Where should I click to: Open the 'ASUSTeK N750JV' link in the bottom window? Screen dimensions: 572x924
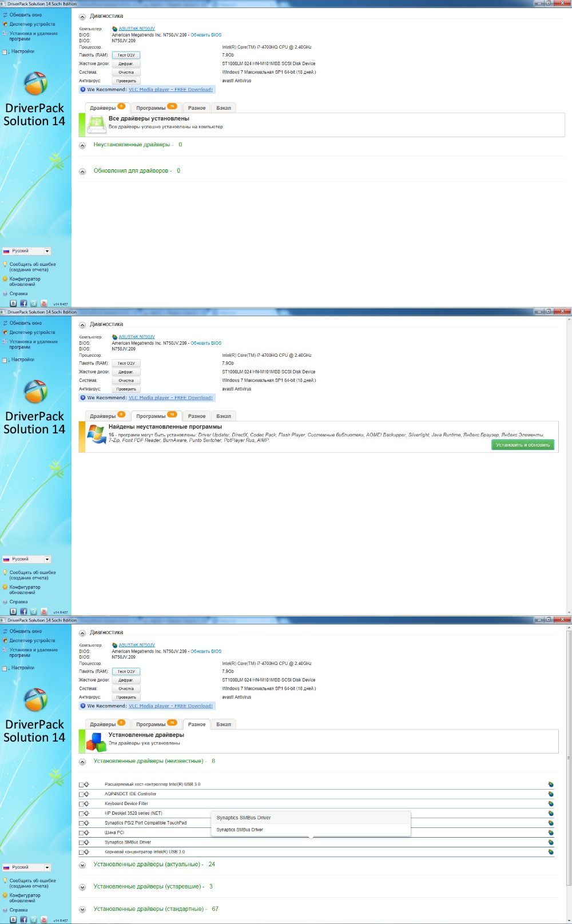coord(137,645)
